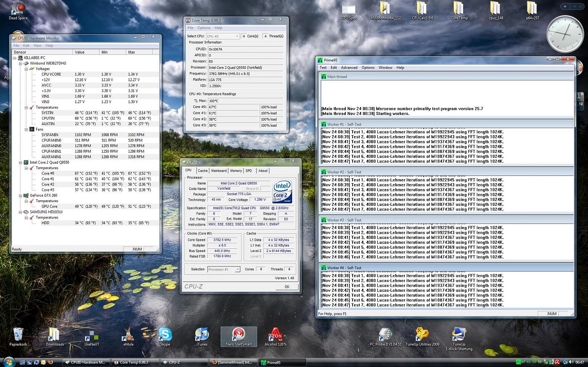Switch to CPU-Z Memory tab
The image size is (588, 367).
coord(236,171)
